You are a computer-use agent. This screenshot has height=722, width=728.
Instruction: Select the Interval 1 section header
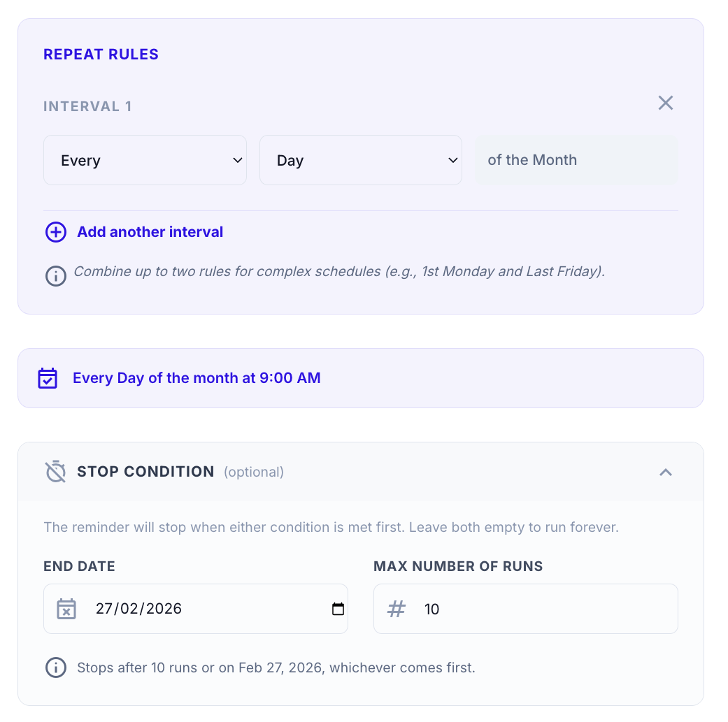coord(87,106)
